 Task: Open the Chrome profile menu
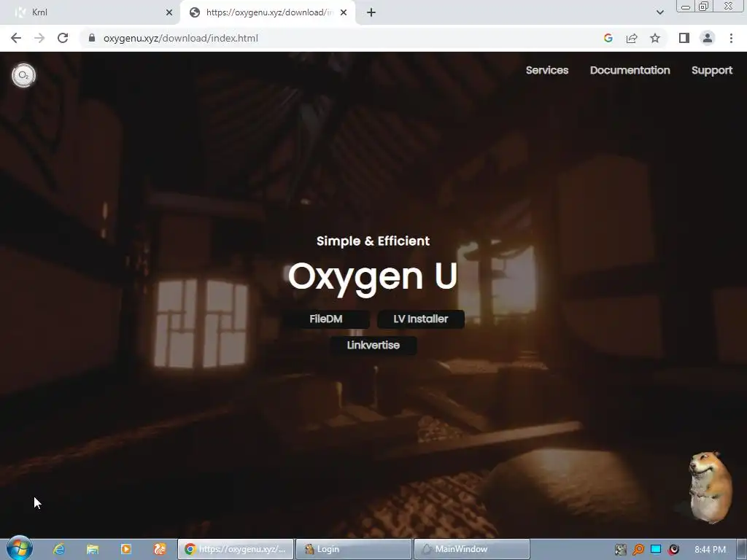point(708,38)
